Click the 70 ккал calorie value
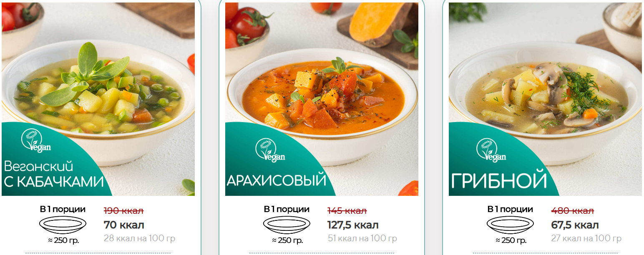The height and width of the screenshot is (255, 644). click(x=124, y=225)
